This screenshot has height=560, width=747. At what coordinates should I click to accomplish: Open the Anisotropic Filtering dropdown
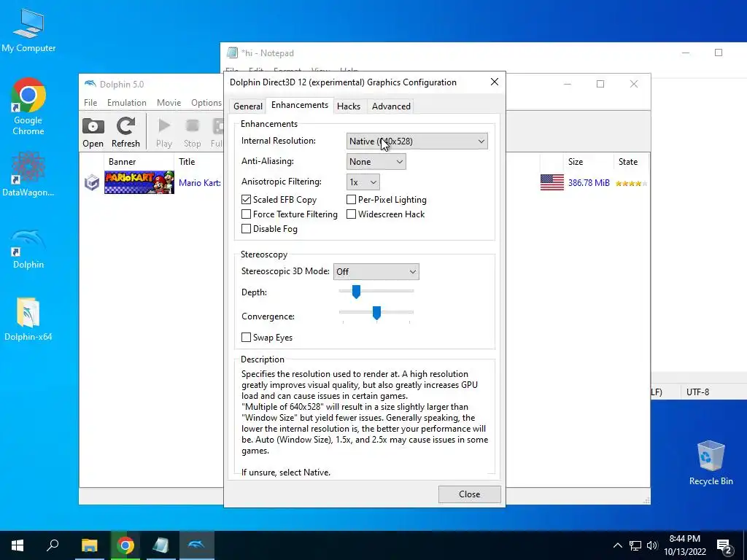point(363,182)
